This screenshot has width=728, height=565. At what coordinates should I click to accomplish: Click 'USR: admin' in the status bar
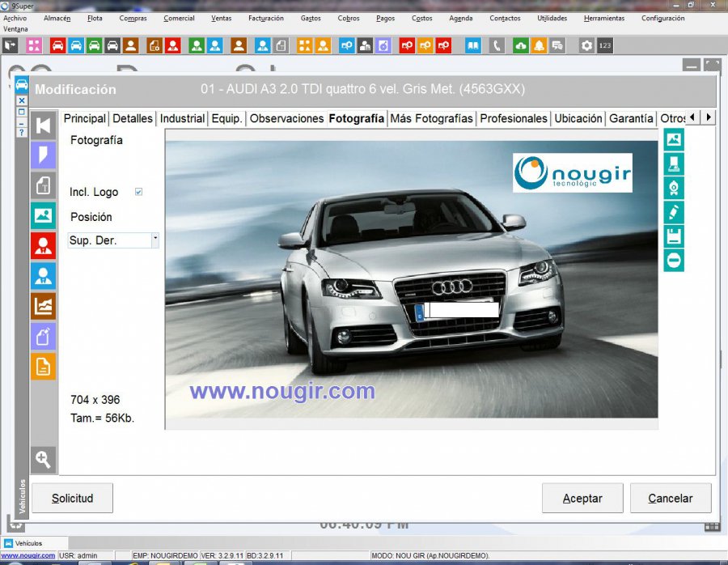78,556
